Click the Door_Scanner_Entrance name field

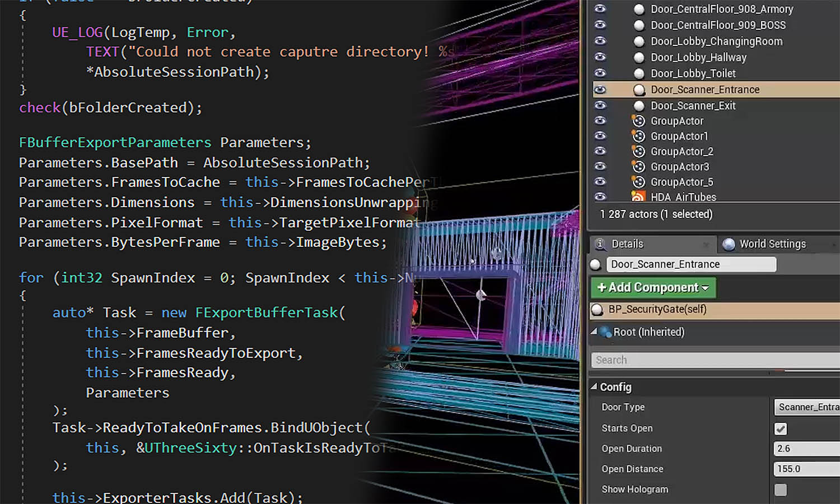coord(691,264)
